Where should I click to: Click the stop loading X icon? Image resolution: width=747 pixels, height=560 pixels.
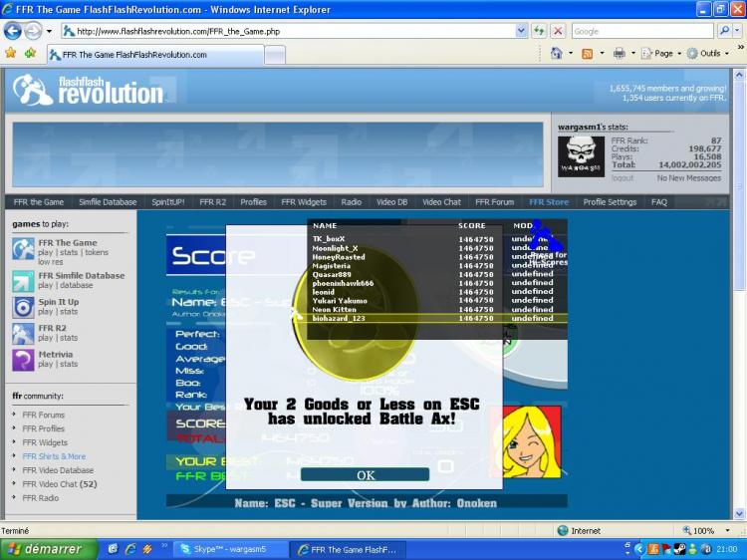(557, 31)
